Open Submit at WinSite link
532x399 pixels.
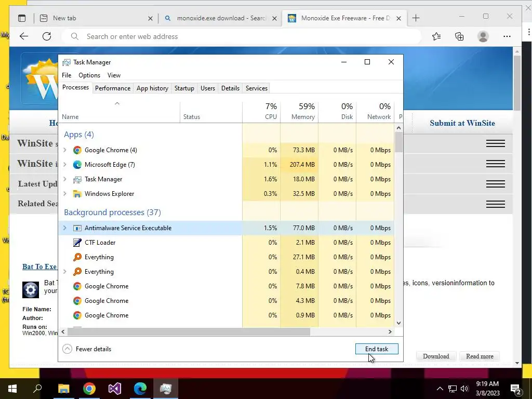pyautogui.click(x=462, y=123)
